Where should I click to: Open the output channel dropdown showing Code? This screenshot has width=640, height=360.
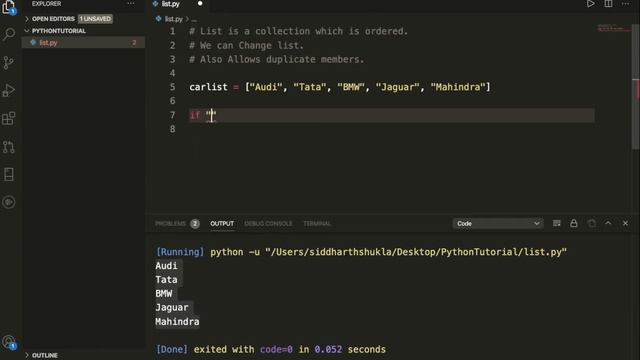(x=498, y=223)
